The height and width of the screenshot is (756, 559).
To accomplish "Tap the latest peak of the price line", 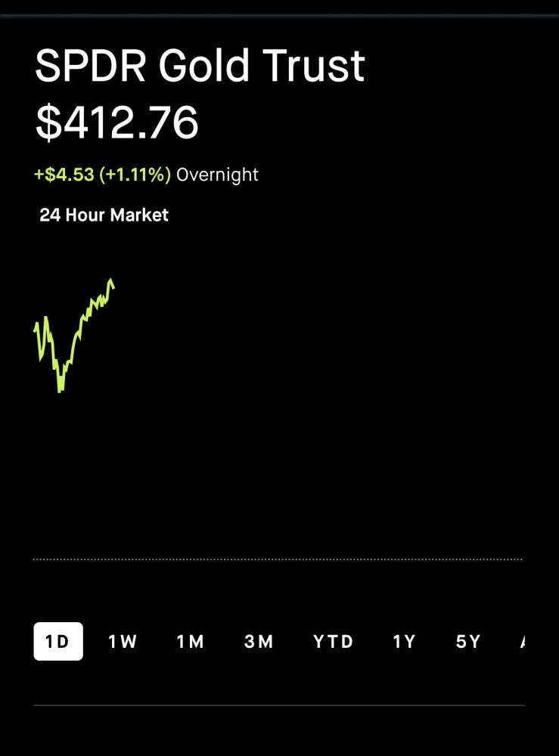I will tap(112, 281).
